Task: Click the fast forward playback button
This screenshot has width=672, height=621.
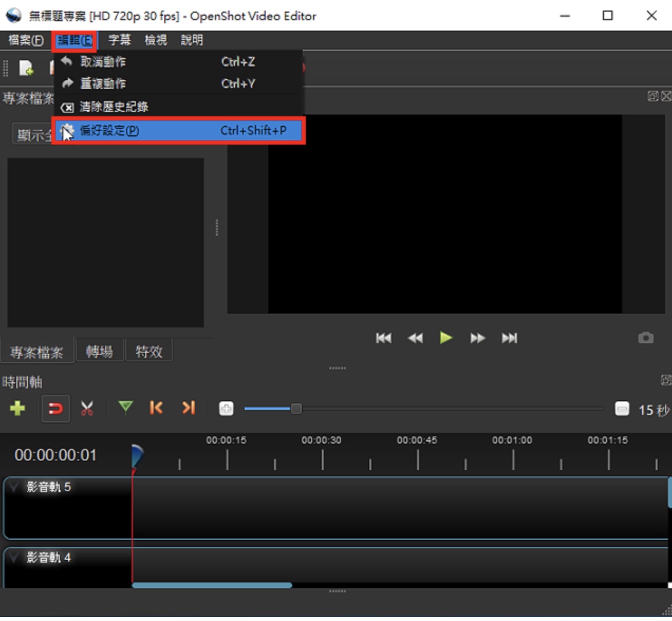Action: (478, 338)
